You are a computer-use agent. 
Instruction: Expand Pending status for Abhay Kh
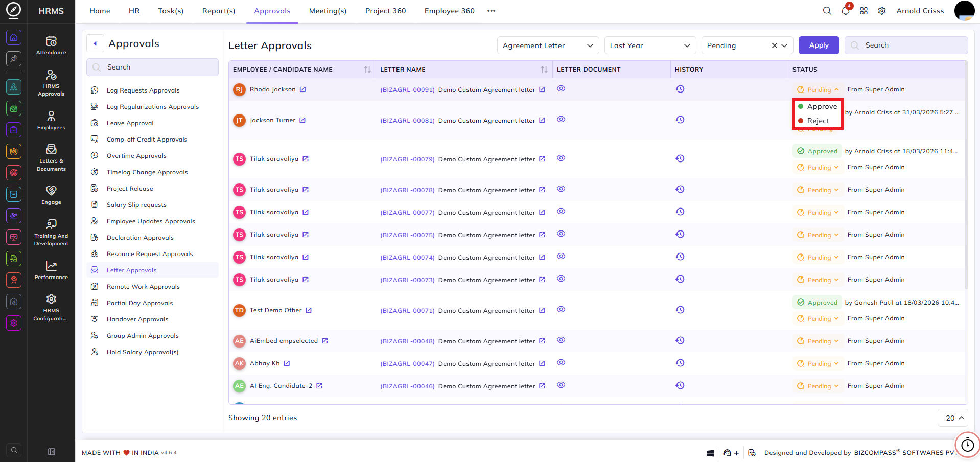tap(818, 363)
